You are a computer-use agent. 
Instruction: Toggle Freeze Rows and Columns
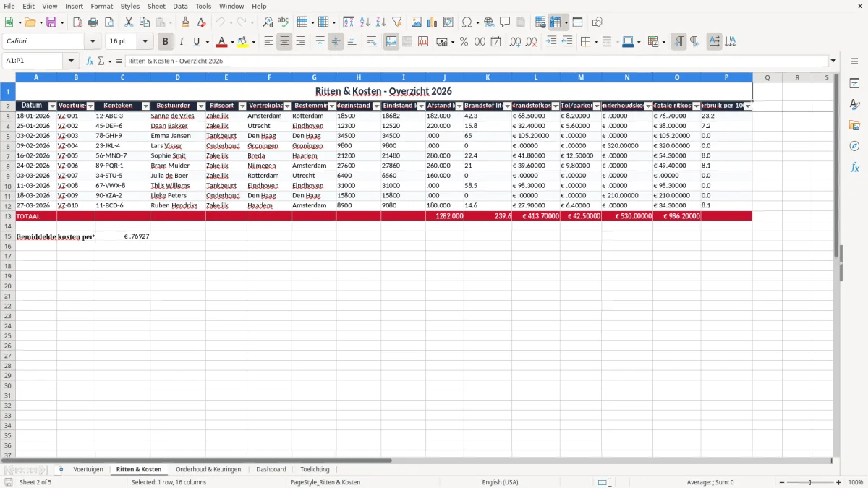[x=556, y=22]
